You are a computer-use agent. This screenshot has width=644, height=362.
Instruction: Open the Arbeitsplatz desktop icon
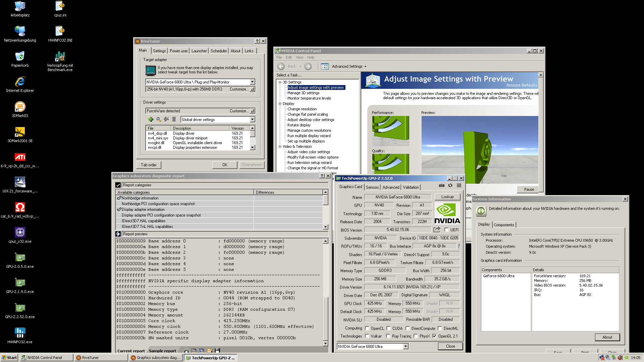pyautogui.click(x=20, y=9)
